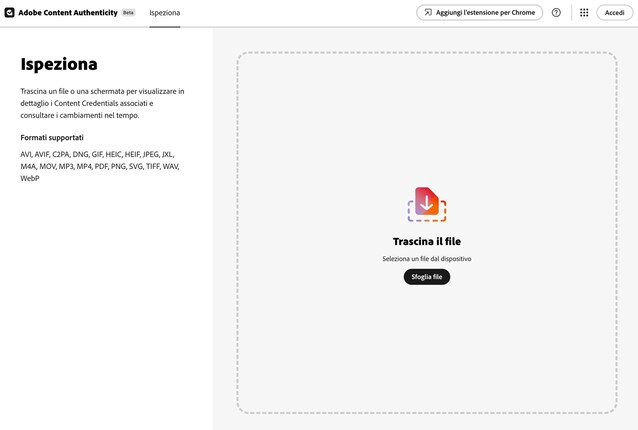Viewport: 638px width, 430px height.
Task: Open the Adobe apps grid icon
Action: [x=584, y=13]
